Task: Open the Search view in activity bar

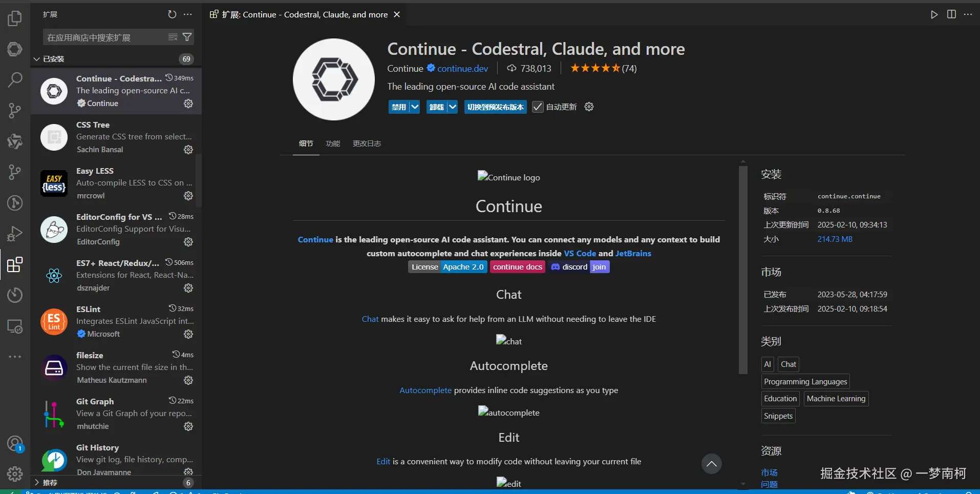Action: (15, 79)
